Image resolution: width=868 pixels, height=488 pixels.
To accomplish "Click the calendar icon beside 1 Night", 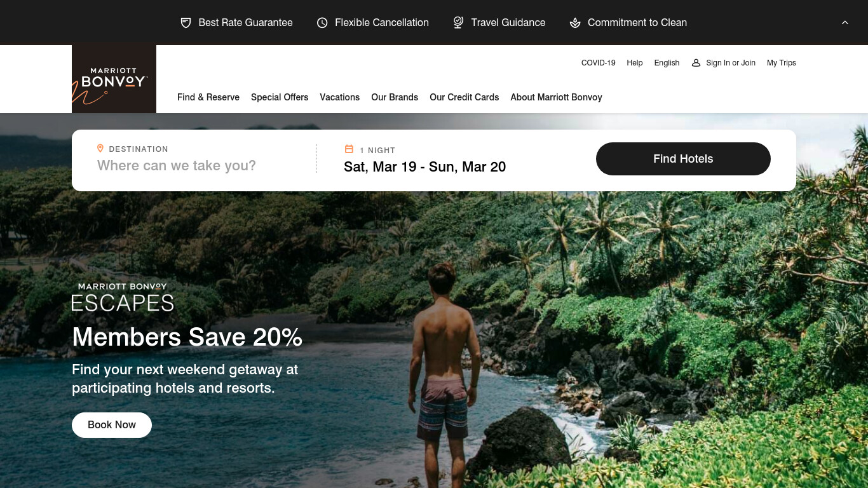I will tap(349, 149).
